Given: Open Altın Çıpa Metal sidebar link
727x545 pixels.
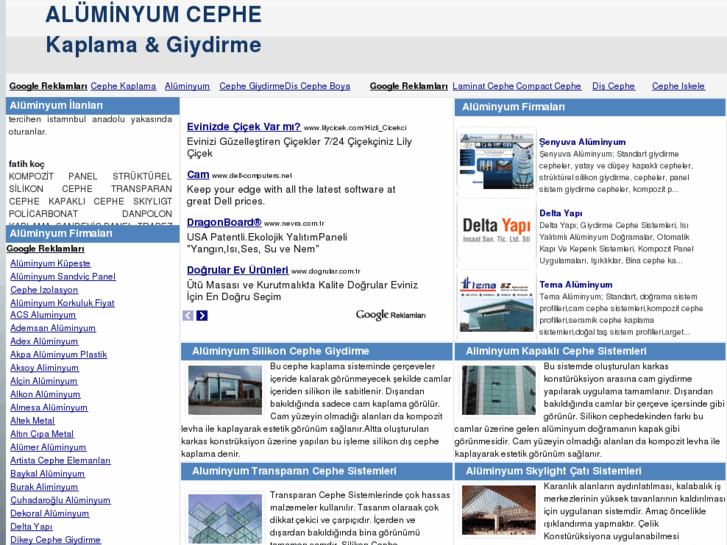Looking at the screenshot, I should coord(42,434).
